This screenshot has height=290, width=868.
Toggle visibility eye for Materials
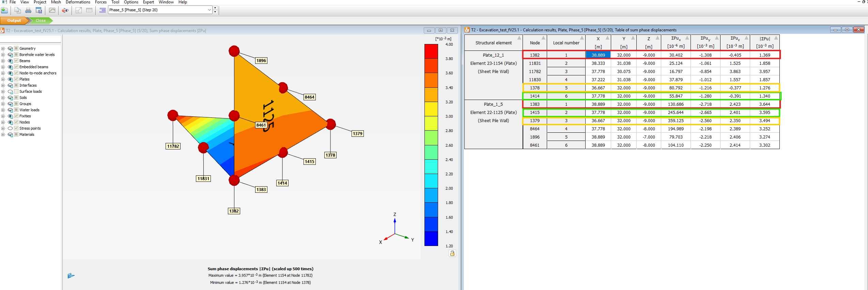click(x=10, y=135)
